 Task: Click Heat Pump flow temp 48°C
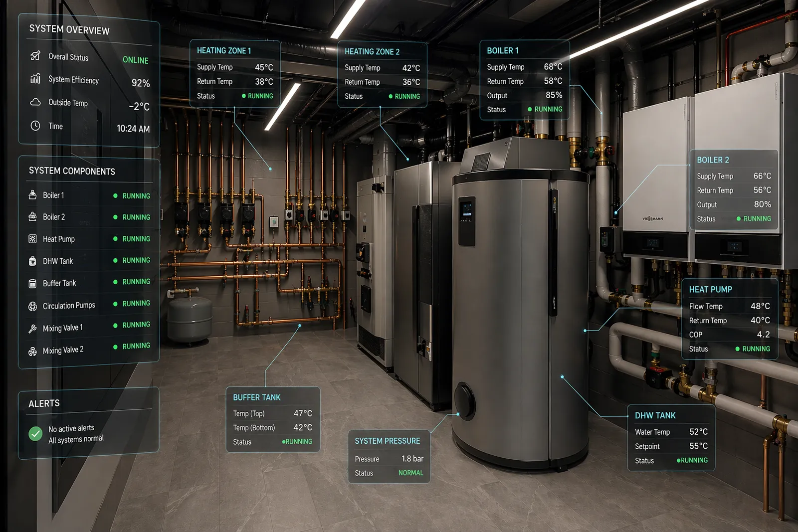761,306
